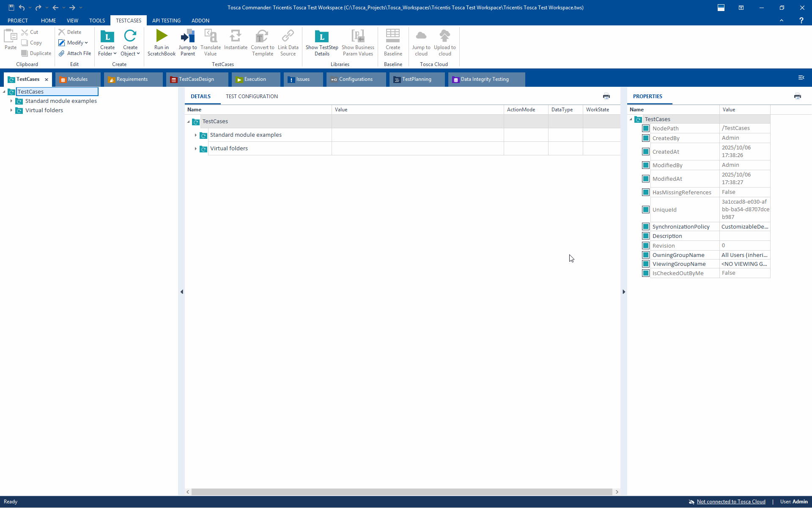Toggle the checkbox beside OwningGroupName property
812x508 pixels.
click(x=645, y=255)
